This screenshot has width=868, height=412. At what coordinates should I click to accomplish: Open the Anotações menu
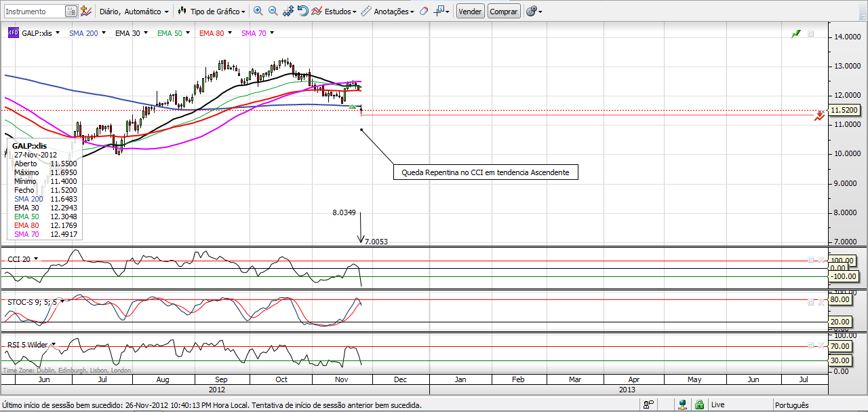(x=387, y=12)
